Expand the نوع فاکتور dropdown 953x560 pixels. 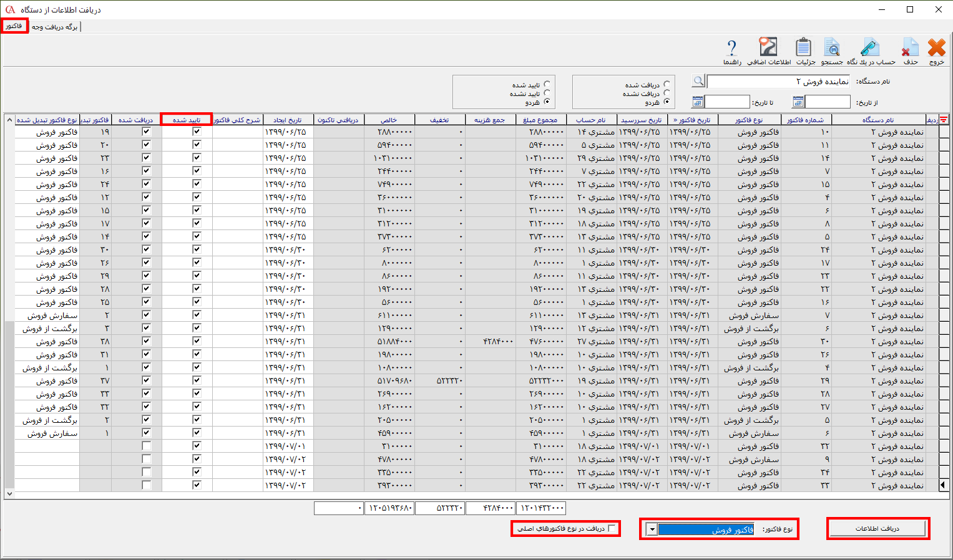coord(652,529)
